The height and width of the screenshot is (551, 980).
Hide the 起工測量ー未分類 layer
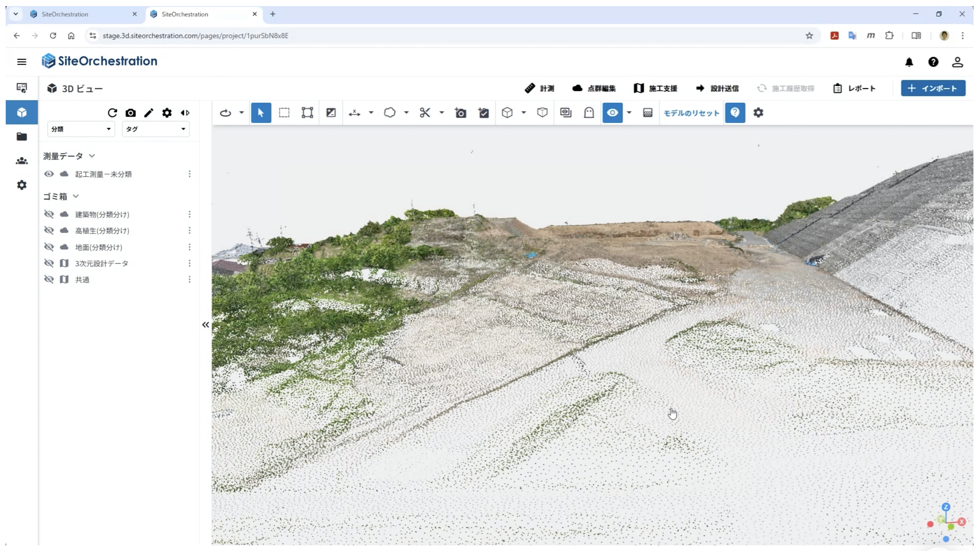click(x=49, y=174)
